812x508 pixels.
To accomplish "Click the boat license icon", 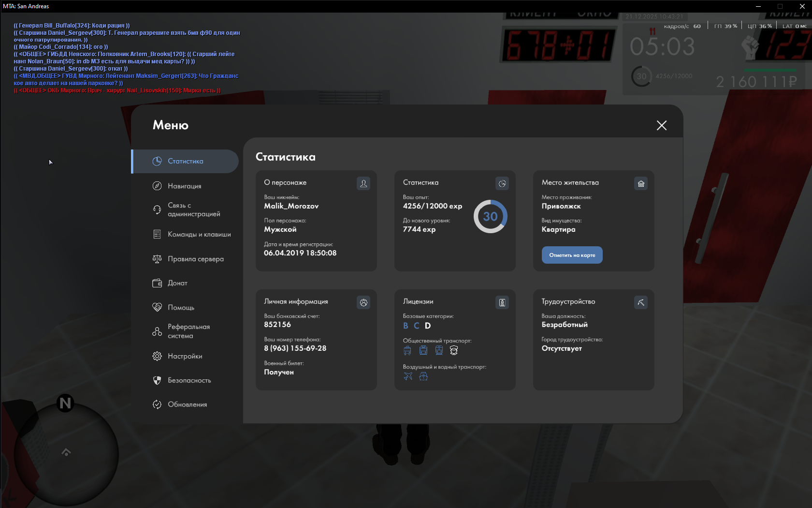I will point(423,376).
